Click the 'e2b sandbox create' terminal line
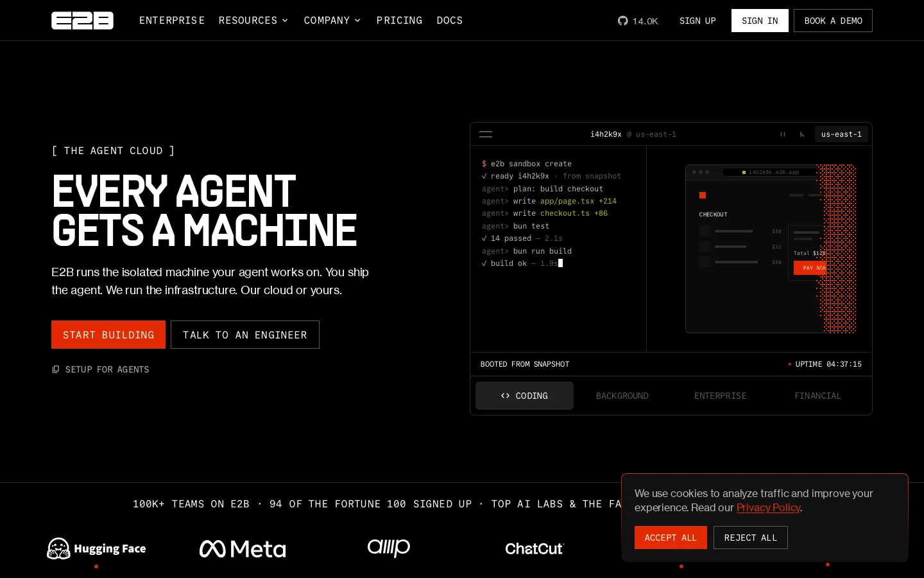 (x=527, y=164)
